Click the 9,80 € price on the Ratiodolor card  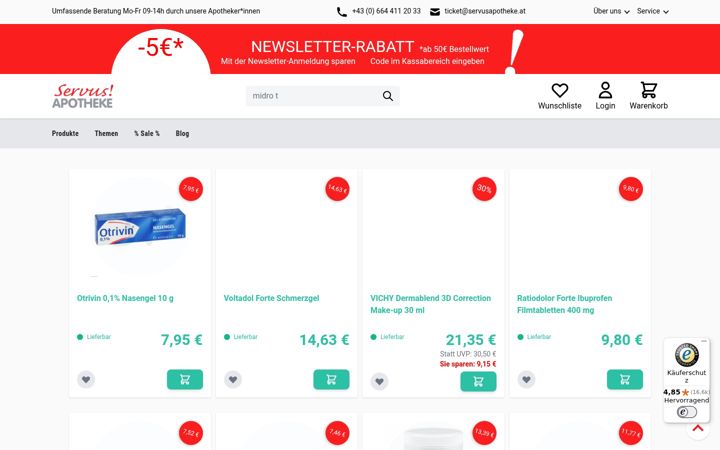pos(622,340)
